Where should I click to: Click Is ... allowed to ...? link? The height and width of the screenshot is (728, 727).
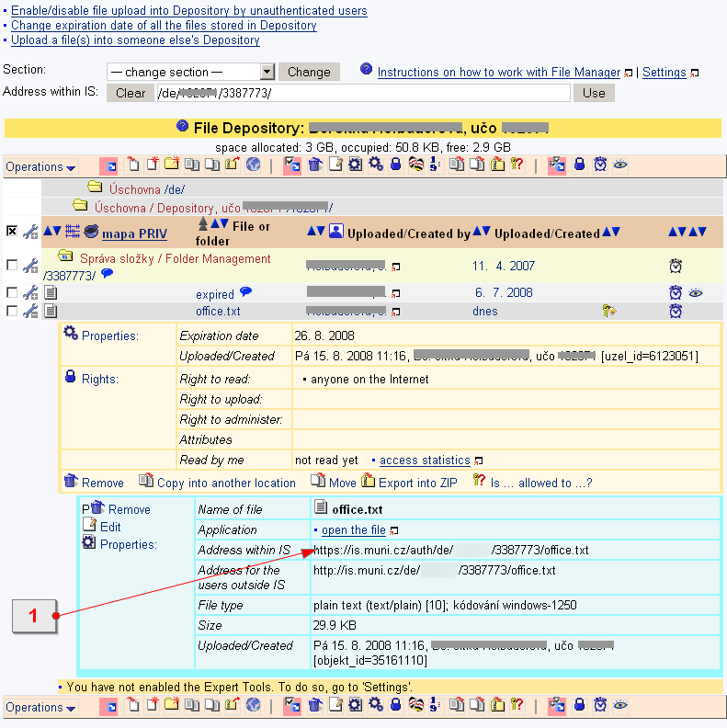(x=540, y=483)
